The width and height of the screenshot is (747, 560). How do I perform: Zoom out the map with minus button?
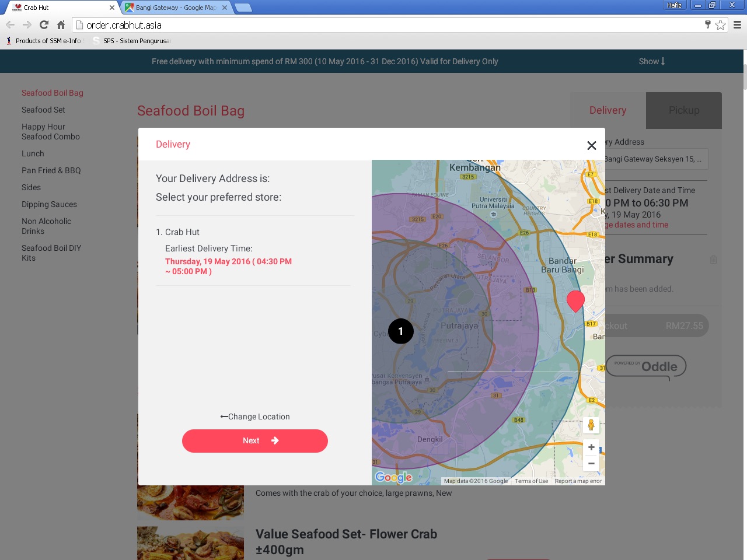591,464
